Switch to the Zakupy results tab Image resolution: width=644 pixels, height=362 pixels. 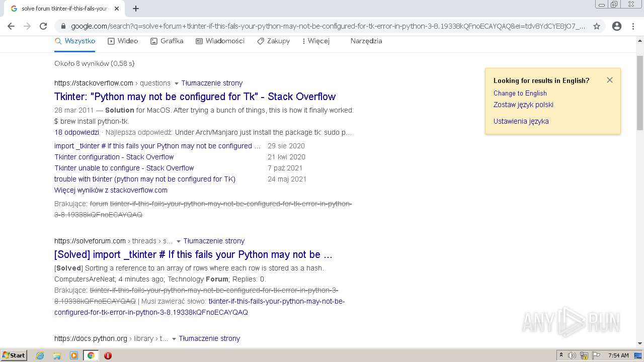coord(273,41)
